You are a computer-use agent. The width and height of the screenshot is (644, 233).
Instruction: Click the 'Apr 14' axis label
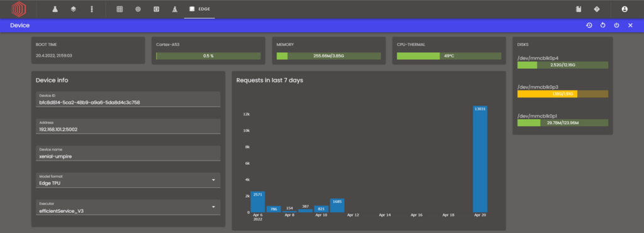(385, 215)
